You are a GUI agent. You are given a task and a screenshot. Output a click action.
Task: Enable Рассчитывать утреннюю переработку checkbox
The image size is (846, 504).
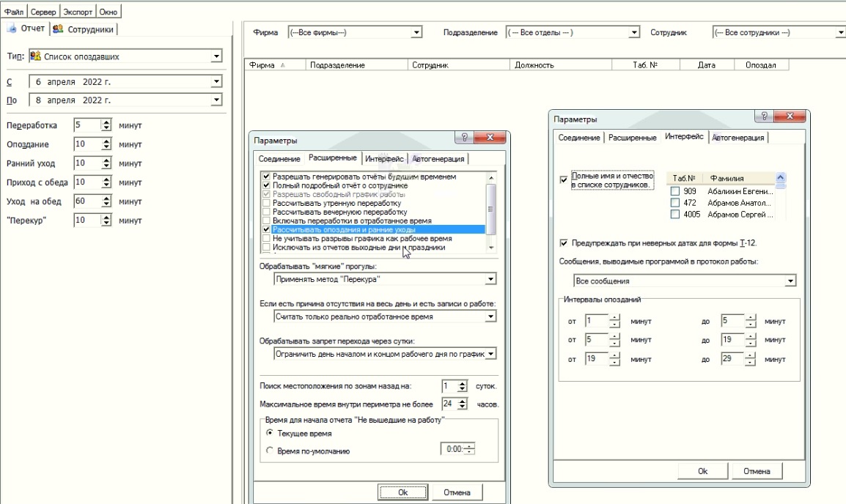[266, 203]
